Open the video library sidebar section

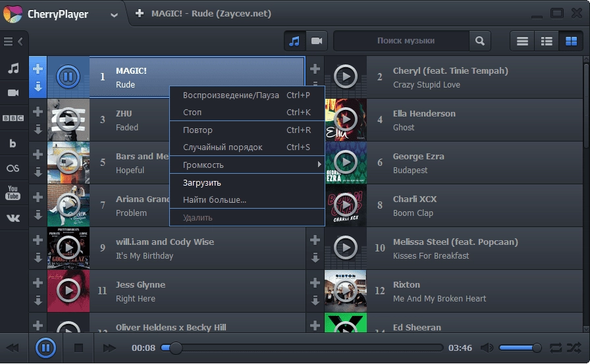click(14, 93)
